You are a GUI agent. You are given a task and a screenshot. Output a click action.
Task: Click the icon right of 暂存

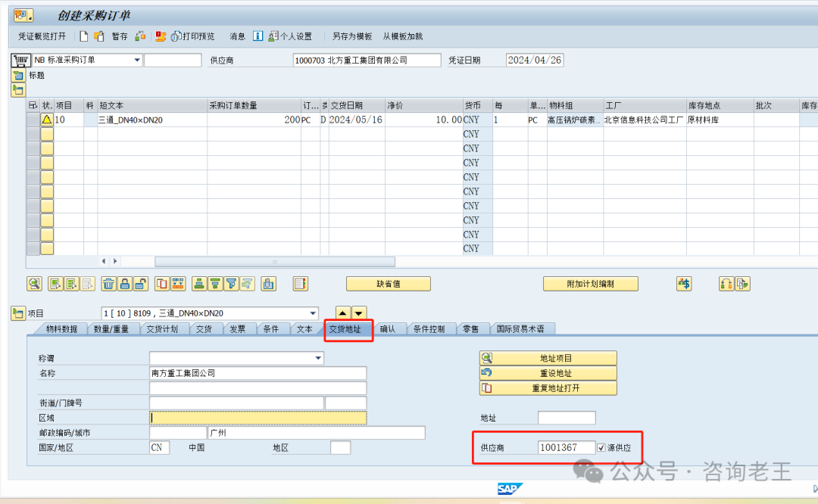click(140, 36)
